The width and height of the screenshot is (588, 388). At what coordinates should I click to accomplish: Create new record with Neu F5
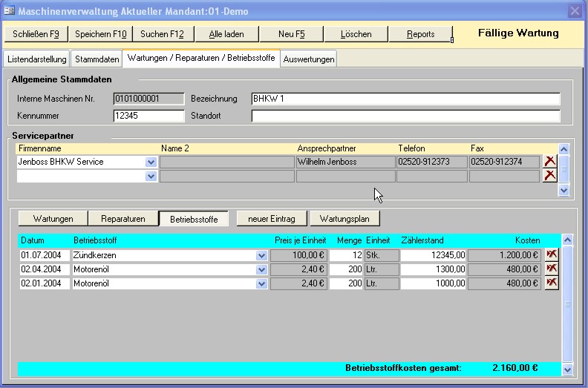pyautogui.click(x=291, y=34)
